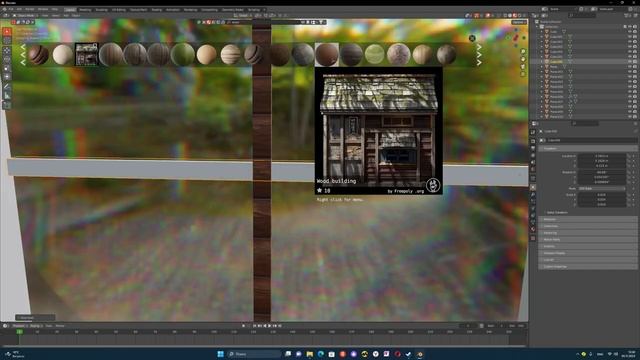This screenshot has height=360, width=640.
Task: Open the Object Mode dropdown
Action: pos(25,16)
